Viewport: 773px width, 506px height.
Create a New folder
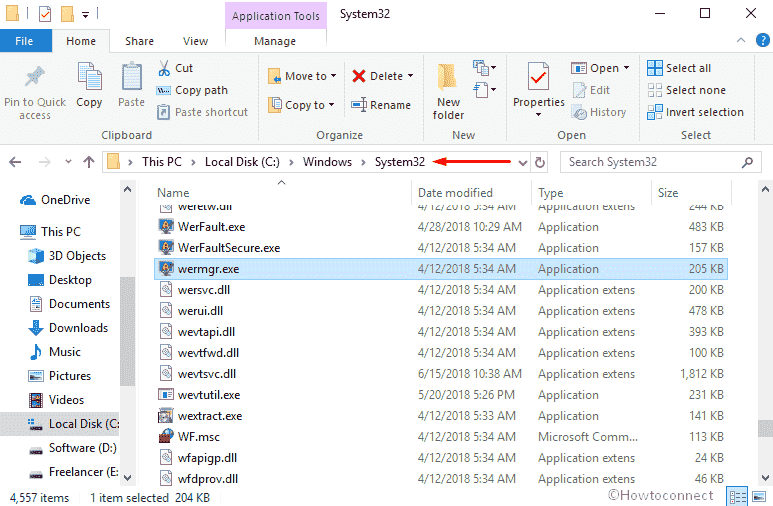pos(448,92)
